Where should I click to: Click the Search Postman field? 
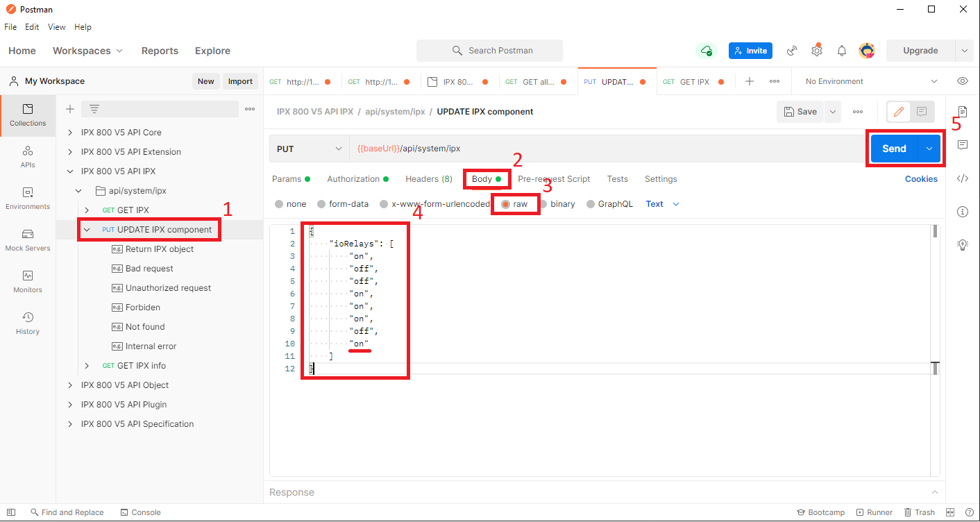(490, 51)
